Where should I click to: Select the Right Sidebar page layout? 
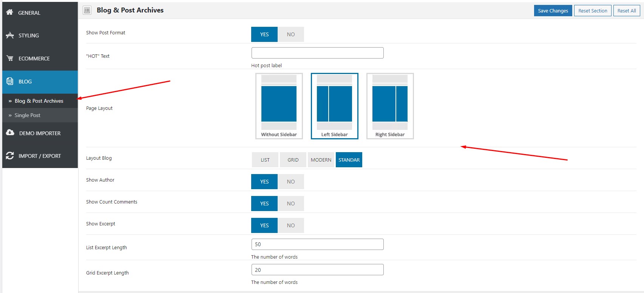[x=390, y=106]
